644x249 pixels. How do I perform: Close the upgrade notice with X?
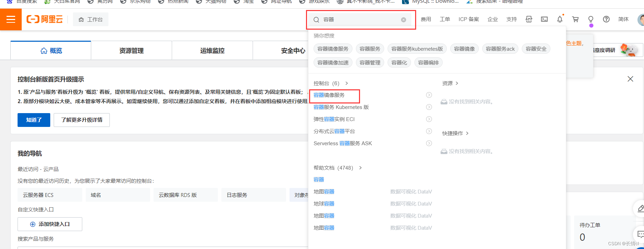[630, 79]
